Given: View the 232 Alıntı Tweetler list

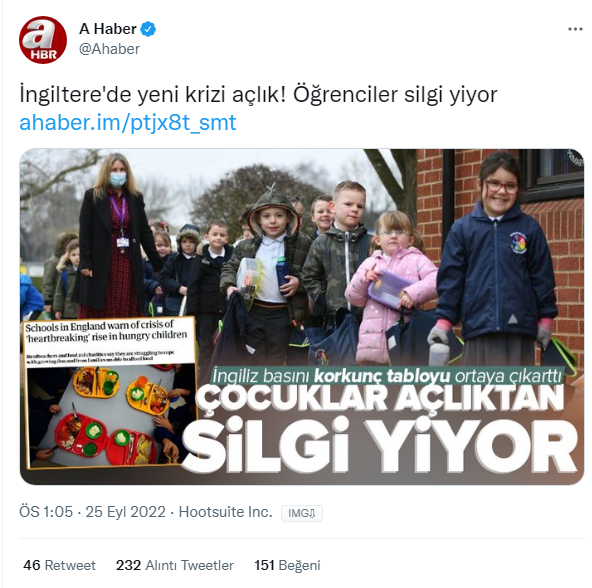Looking at the screenshot, I should click(175, 565).
